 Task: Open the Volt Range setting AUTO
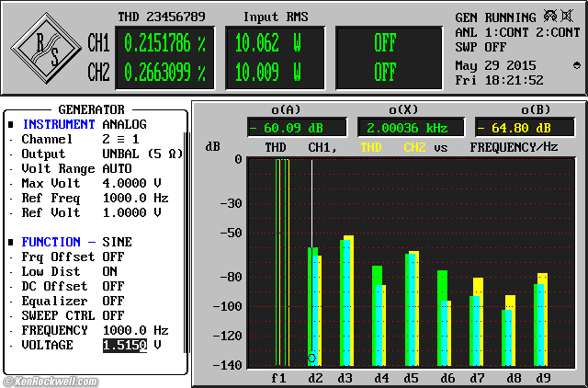click(x=117, y=168)
